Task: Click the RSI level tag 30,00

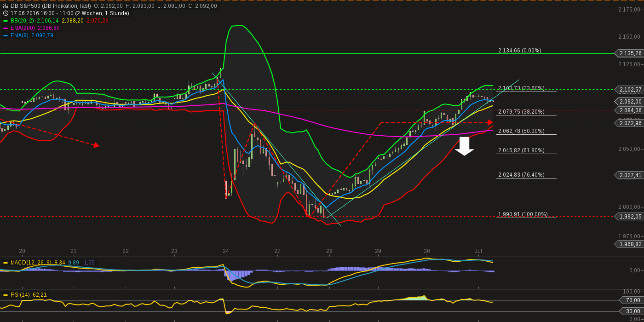Action: 632,311
